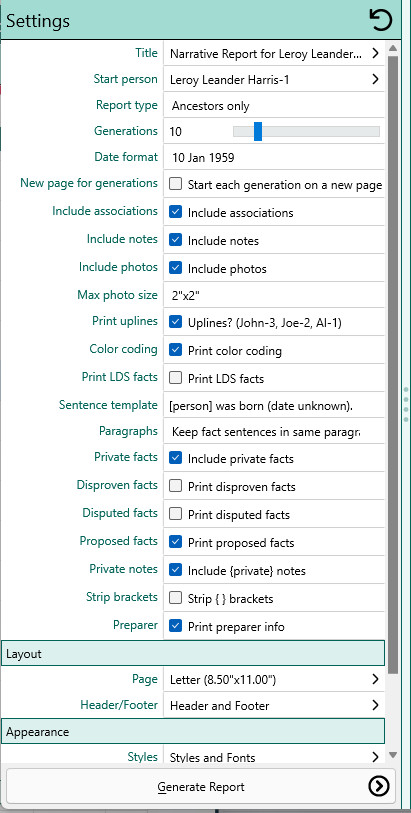411x813 pixels.
Task: Enable Print disproven facts checkbox
Action: click(x=176, y=486)
